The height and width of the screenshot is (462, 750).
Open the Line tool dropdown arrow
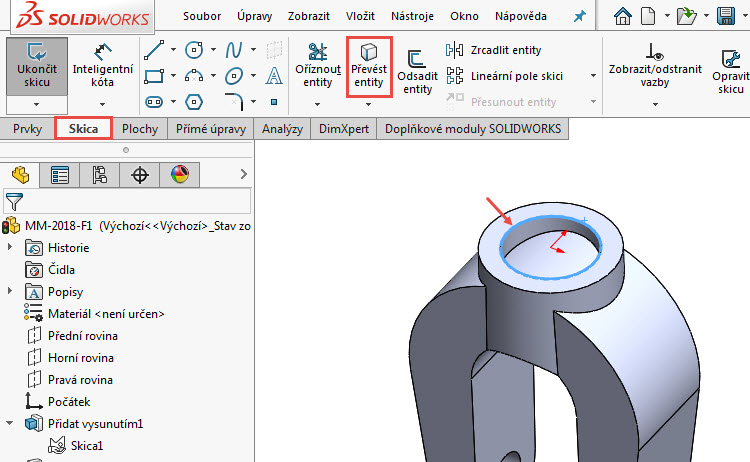pos(173,50)
